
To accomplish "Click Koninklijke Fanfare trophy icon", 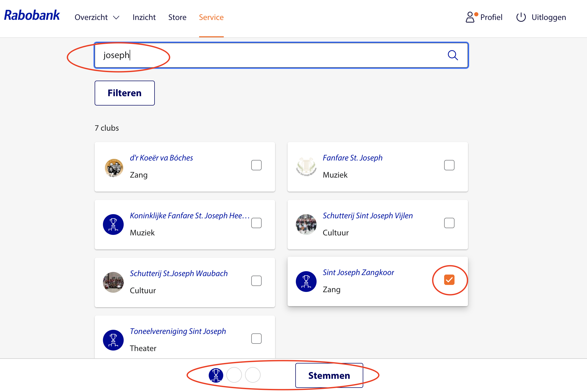I will pyautogui.click(x=113, y=225).
